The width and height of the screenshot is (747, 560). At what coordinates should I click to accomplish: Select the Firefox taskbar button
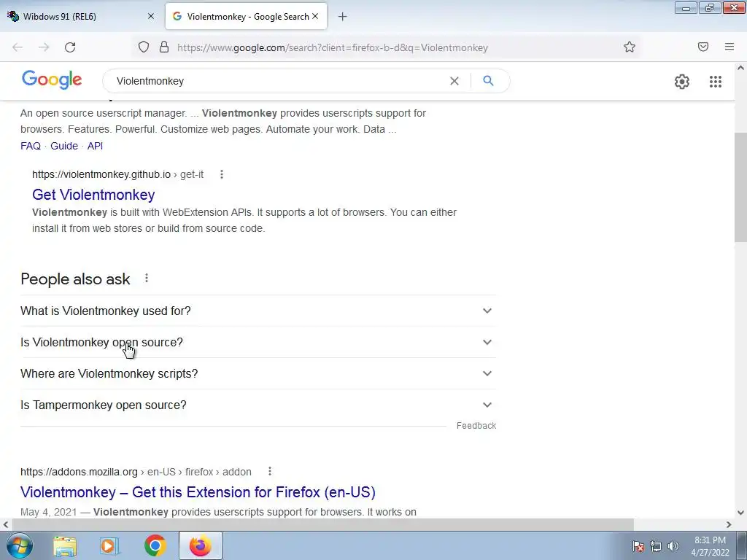pos(201,545)
